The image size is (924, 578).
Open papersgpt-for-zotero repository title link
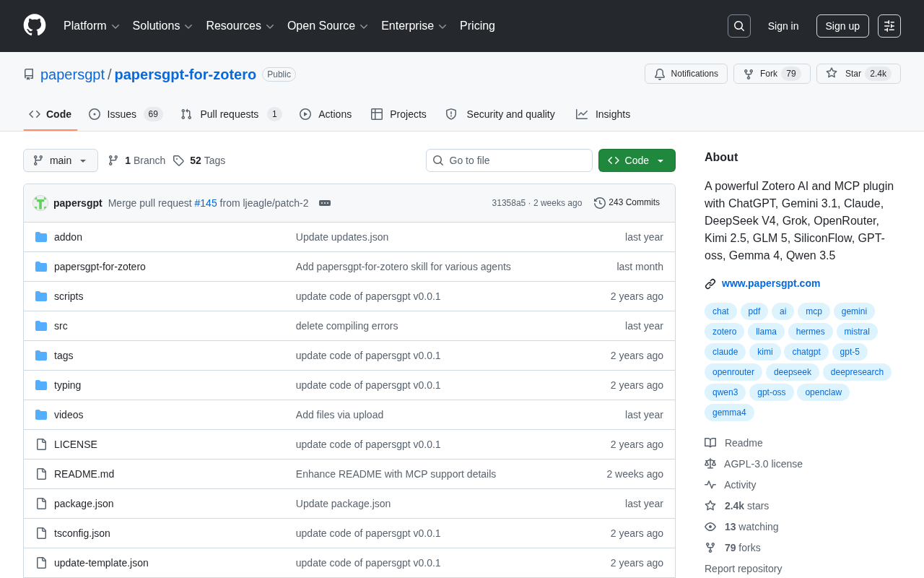click(186, 74)
